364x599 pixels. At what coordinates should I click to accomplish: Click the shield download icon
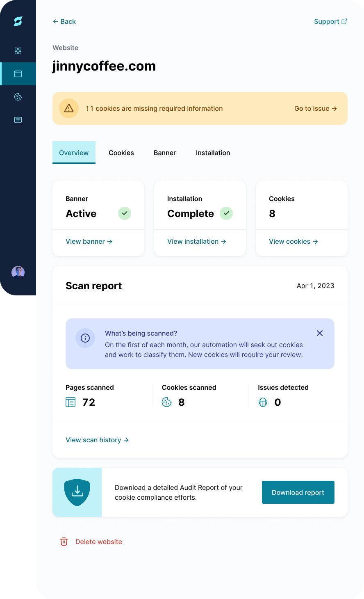coord(77,492)
